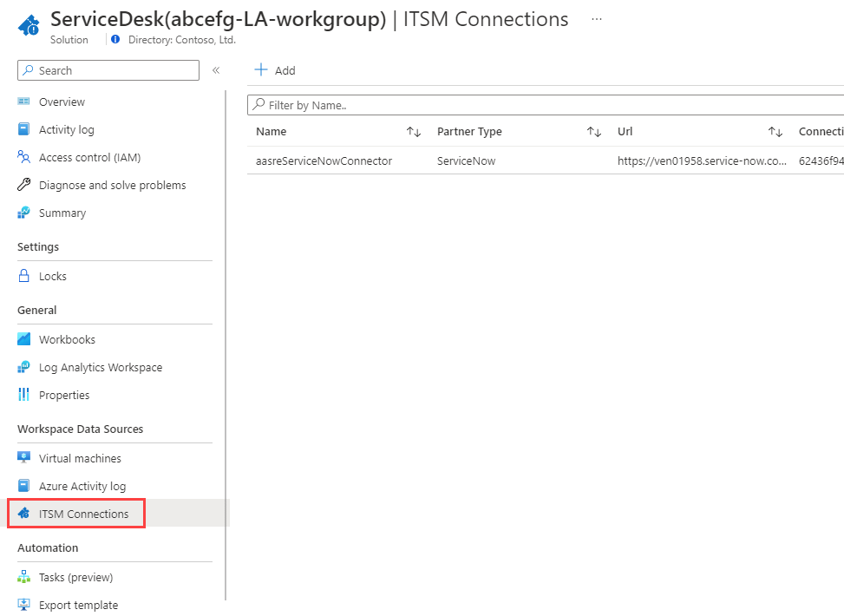Screen dimensions: 844x616
Task: Click the Filter by Name field
Action: [x=546, y=105]
